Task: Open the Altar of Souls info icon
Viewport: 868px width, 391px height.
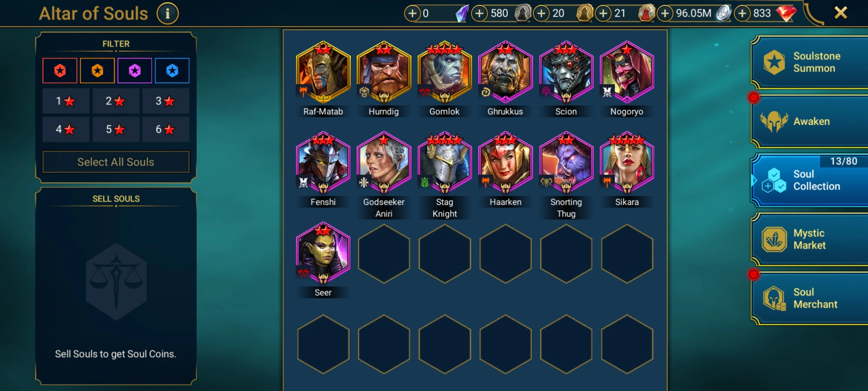Action: pyautogui.click(x=167, y=14)
